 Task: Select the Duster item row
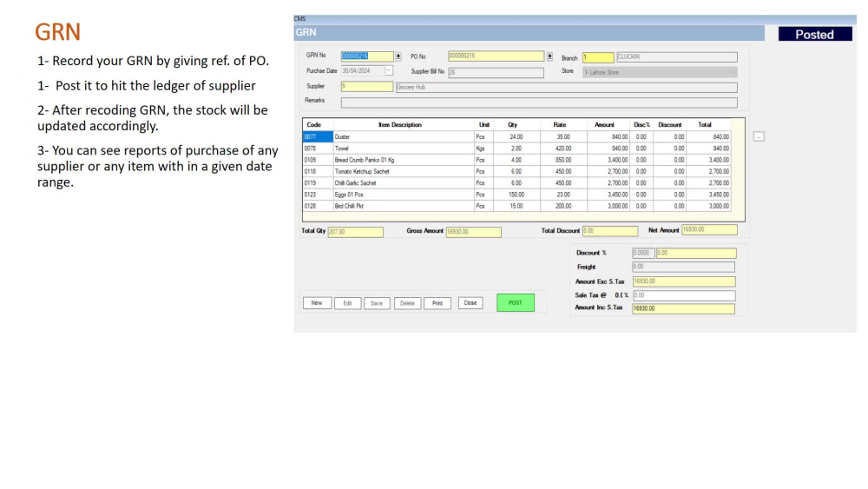tap(517, 136)
